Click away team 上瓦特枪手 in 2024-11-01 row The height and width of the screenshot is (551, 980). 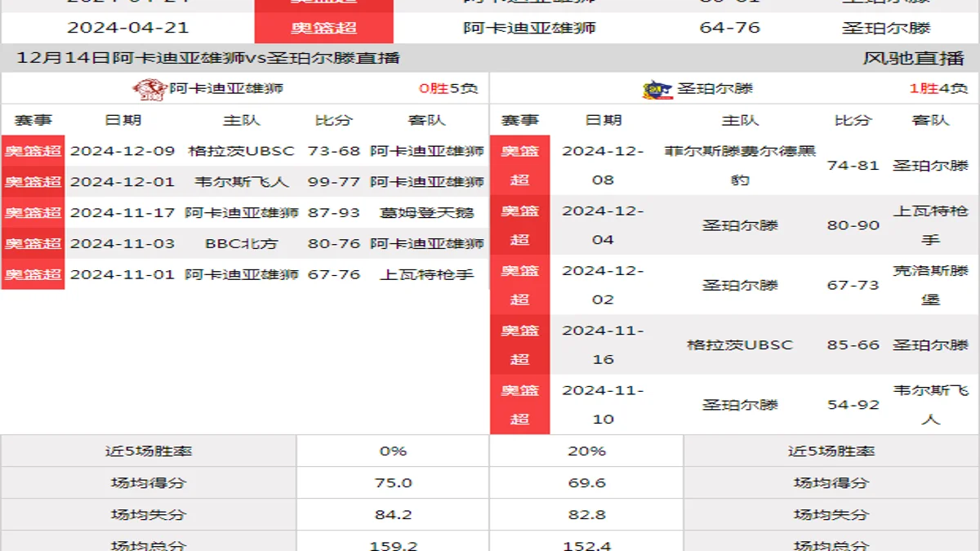(x=427, y=274)
